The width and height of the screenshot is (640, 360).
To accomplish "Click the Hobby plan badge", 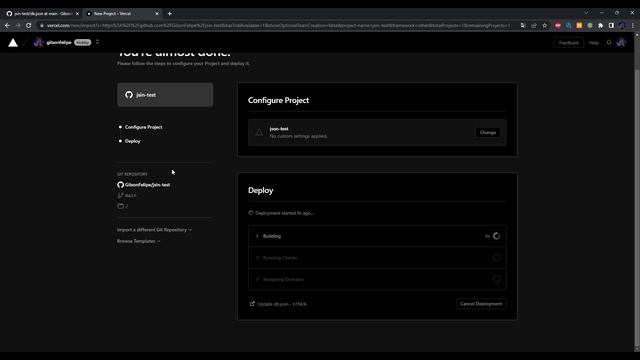I will point(82,42).
